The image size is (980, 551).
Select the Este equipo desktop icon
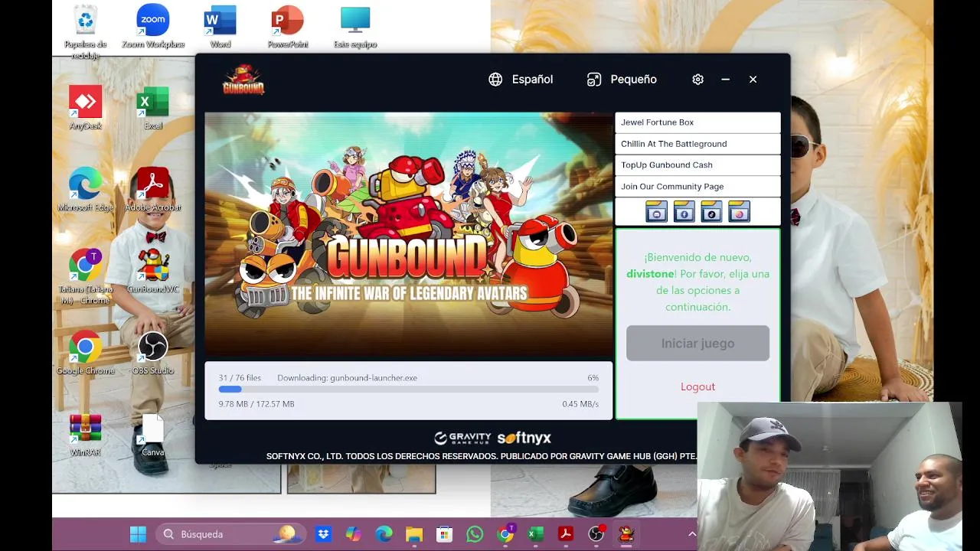coord(355,27)
